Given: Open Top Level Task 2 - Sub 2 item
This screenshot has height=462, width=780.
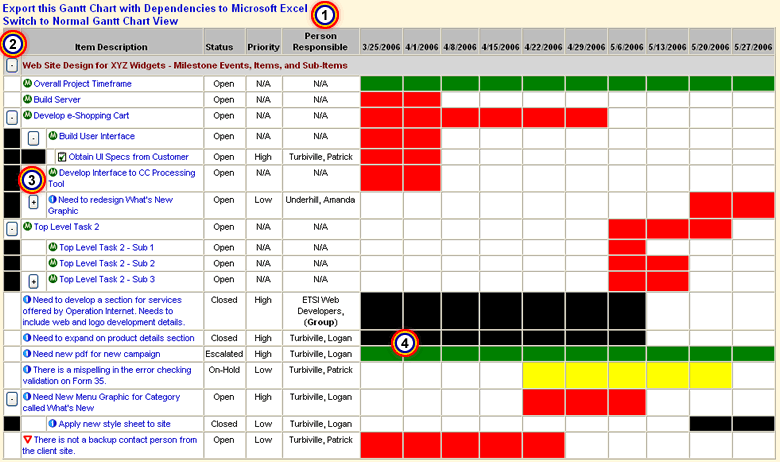Looking at the screenshot, I should [107, 263].
